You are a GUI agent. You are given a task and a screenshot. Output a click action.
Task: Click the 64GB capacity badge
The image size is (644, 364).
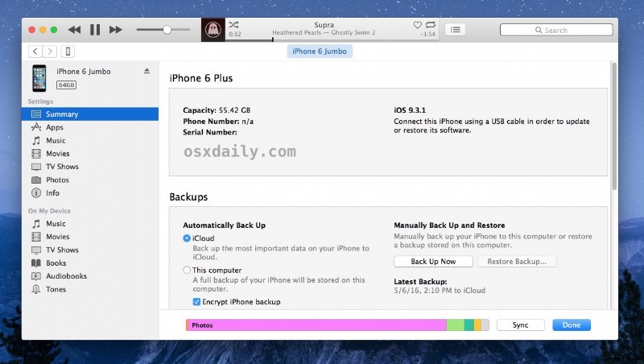click(67, 85)
